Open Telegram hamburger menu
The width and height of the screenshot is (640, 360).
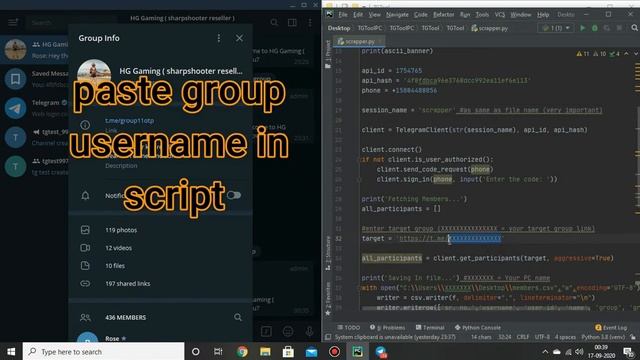click(13, 22)
